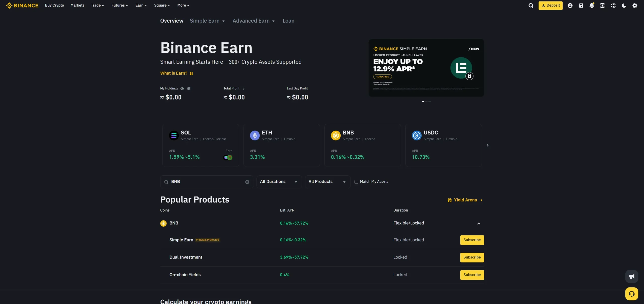Viewport: 644px width, 304px height.
Task: Switch to the Loan tab
Action: (x=288, y=21)
